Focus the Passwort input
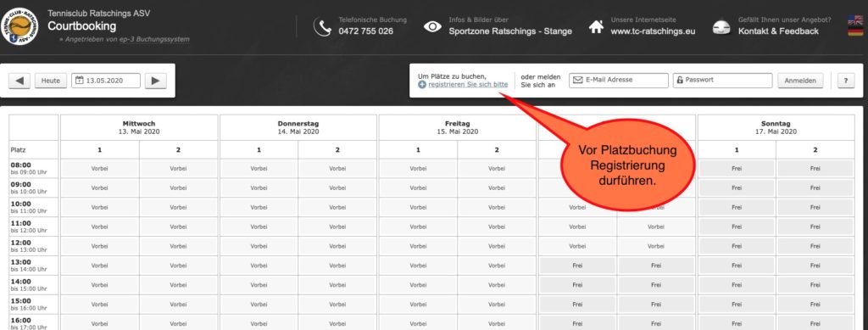The image size is (868, 330). (722, 81)
